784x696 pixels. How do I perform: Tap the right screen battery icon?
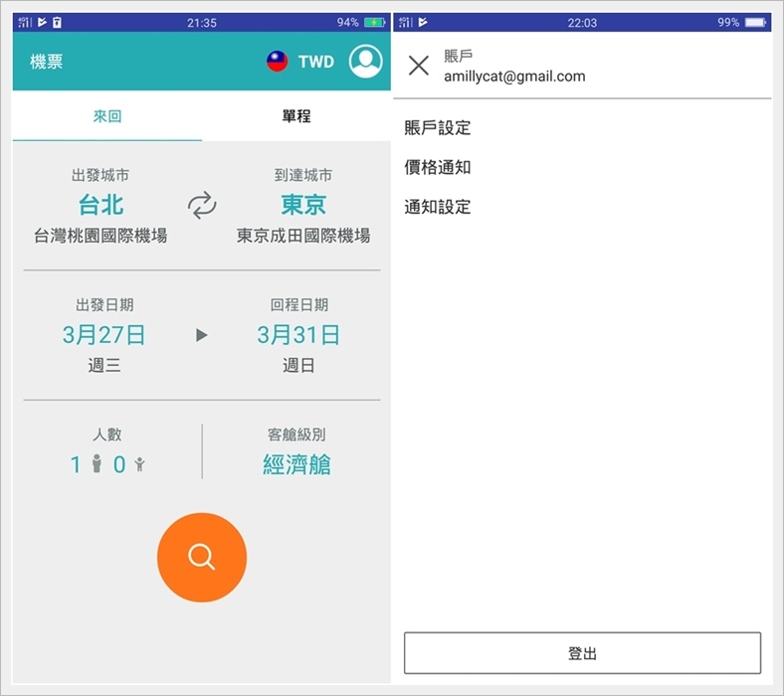[755, 23]
